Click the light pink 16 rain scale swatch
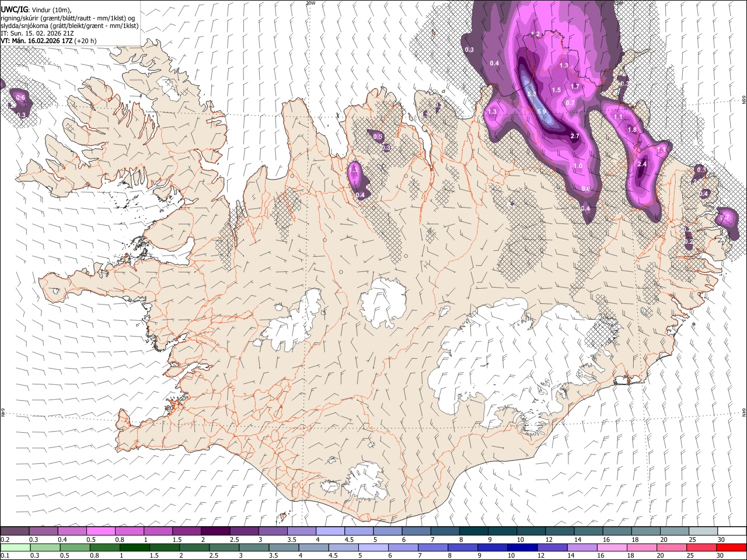Screen dimensions: 747x560 612,547
